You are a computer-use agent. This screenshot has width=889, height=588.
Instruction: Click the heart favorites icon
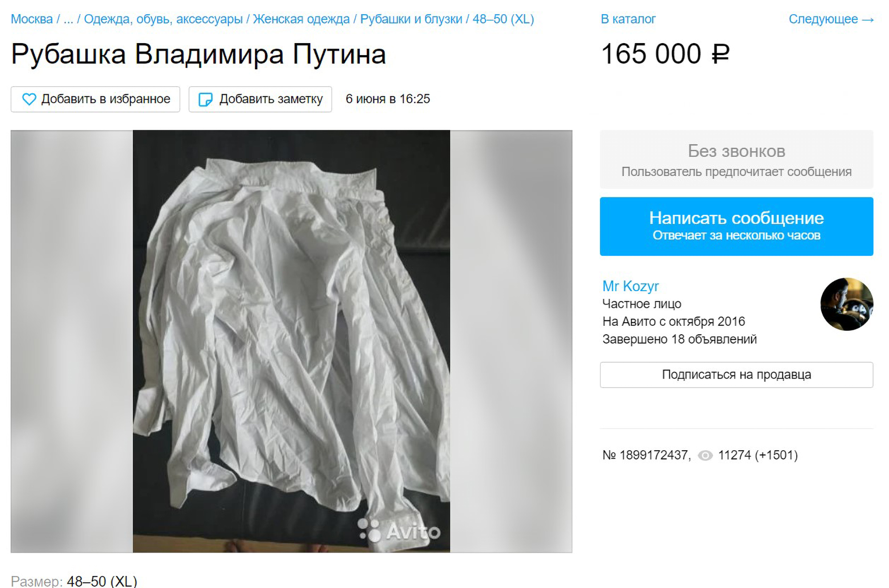point(29,99)
